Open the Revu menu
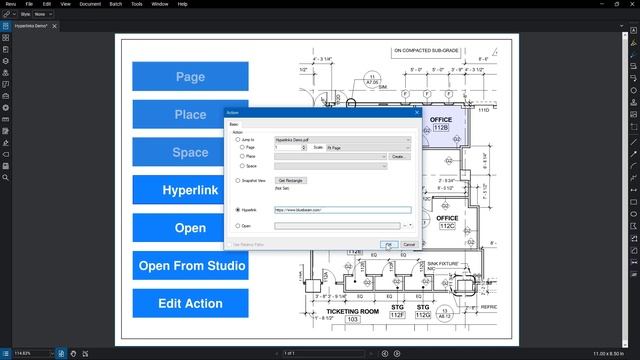 coord(11,4)
